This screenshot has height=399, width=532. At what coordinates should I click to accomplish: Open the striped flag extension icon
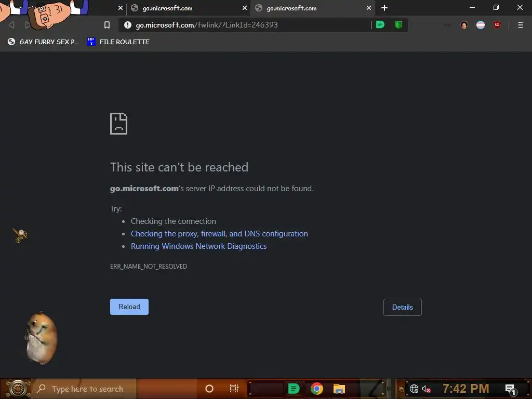pos(481,25)
